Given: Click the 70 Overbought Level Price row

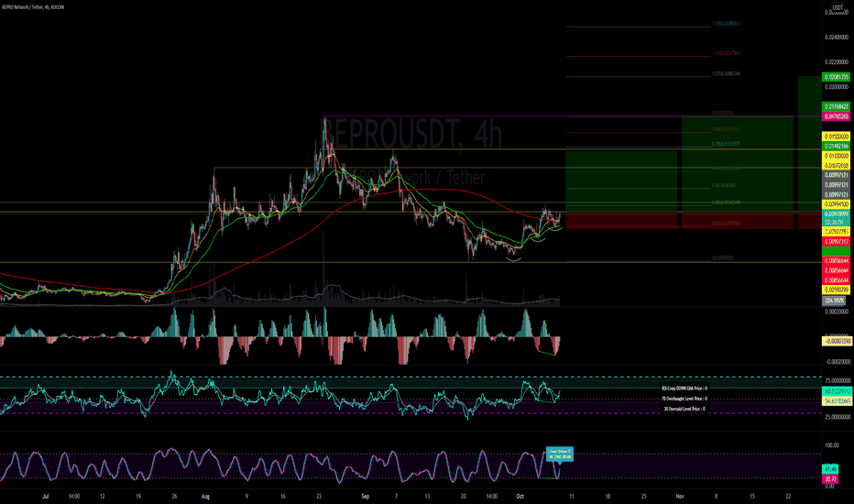Looking at the screenshot, I should pos(684,399).
